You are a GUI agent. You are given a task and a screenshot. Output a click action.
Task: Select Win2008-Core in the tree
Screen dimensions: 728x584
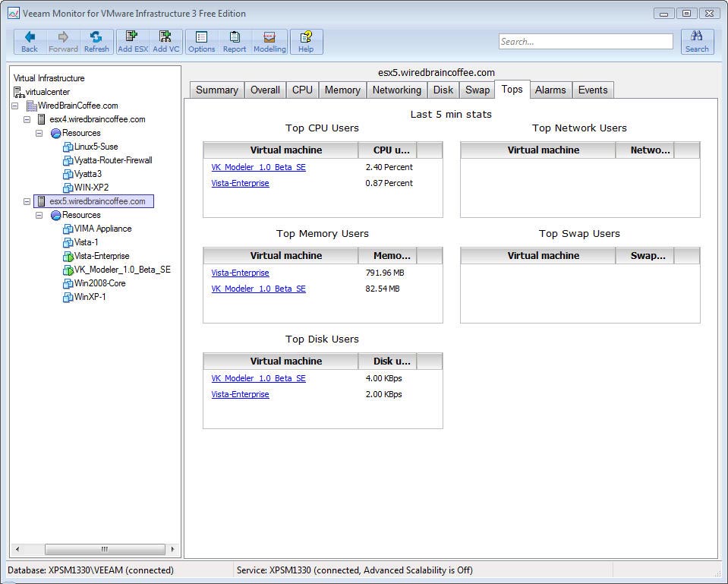pyautogui.click(x=99, y=283)
